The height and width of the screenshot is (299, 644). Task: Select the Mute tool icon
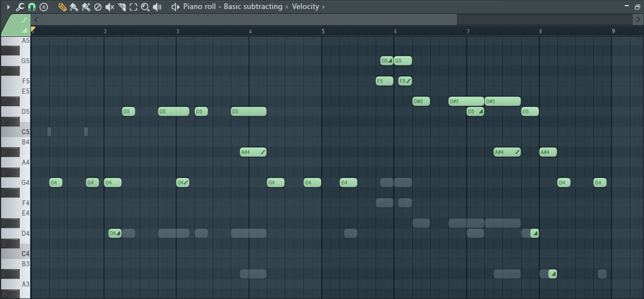tap(110, 7)
